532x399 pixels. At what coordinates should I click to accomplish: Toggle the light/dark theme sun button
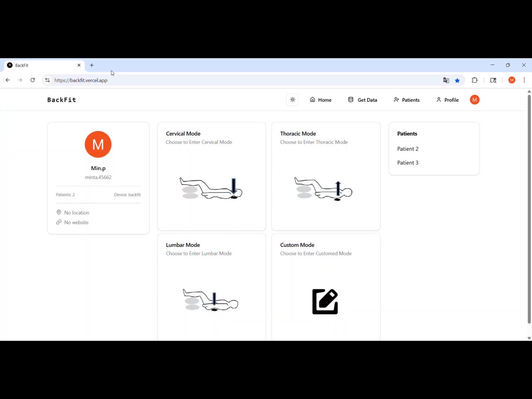coord(292,100)
